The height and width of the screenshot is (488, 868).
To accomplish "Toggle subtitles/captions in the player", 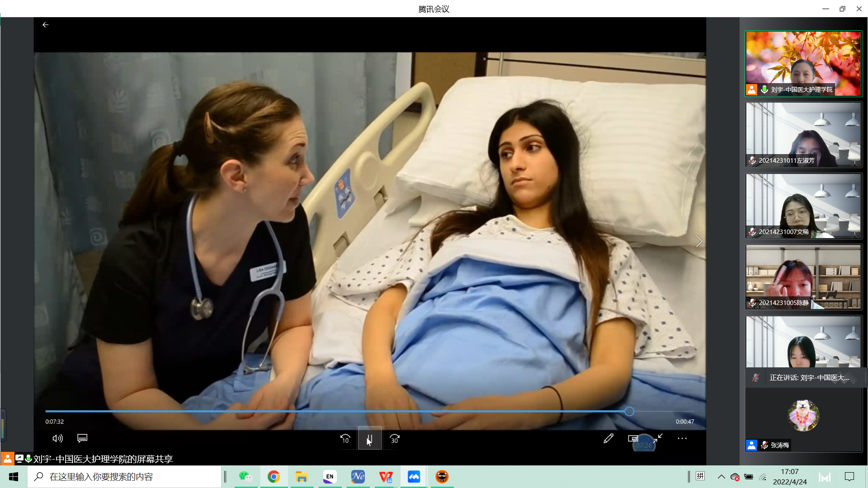I will pyautogui.click(x=82, y=438).
